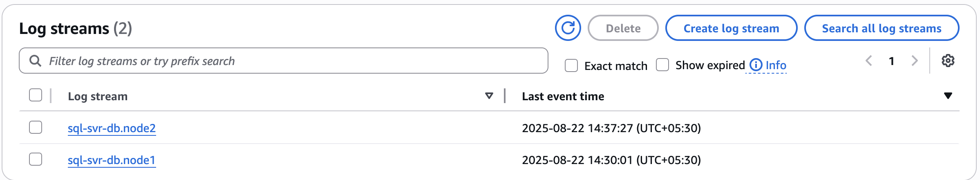Open the sql-svr-db.node2 log stream
Viewport: 980px width, 180px height.
pyautogui.click(x=112, y=128)
